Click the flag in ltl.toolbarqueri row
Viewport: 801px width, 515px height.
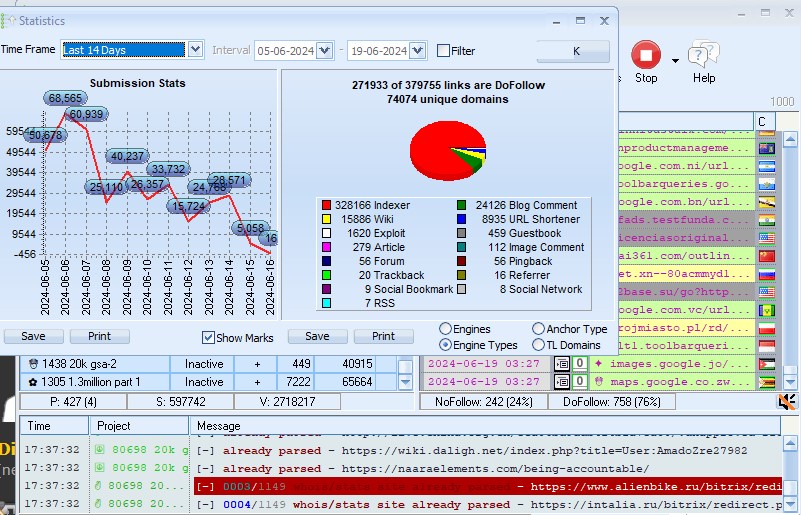click(767, 346)
